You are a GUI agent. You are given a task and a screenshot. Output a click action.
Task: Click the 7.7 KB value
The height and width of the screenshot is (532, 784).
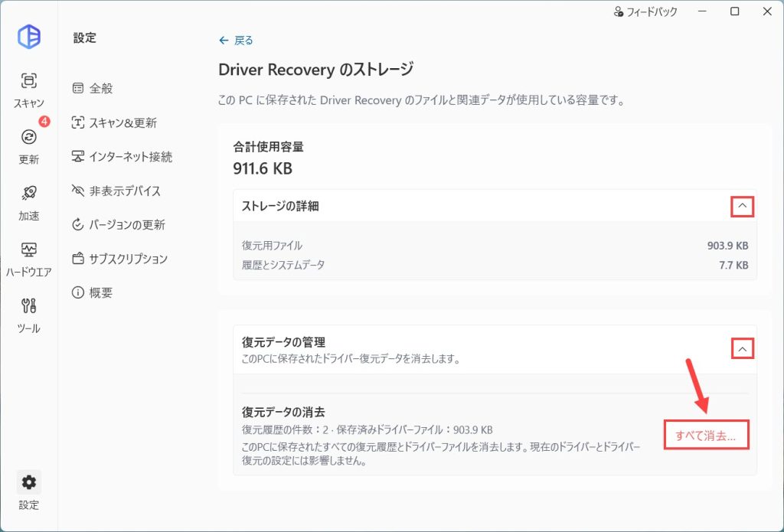click(733, 265)
